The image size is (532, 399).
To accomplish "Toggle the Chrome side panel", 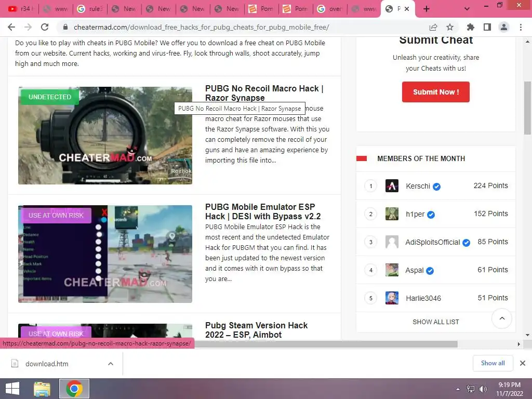I will tap(487, 27).
